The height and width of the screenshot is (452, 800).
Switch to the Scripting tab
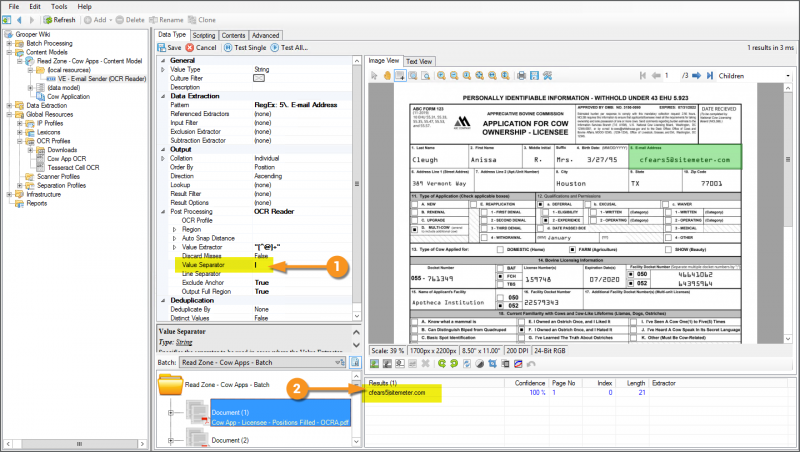tap(203, 35)
